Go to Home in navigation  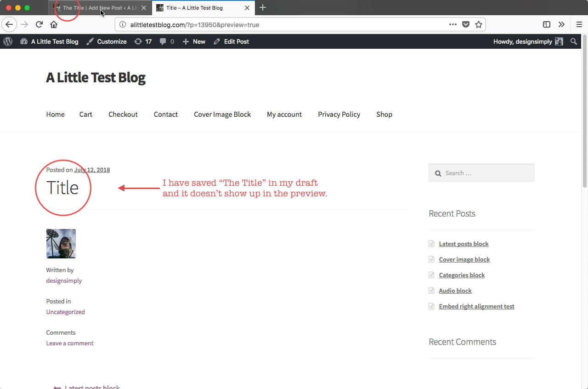[55, 114]
